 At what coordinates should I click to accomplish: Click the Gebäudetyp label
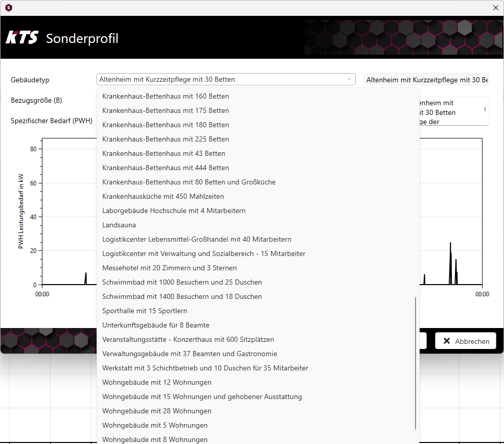[x=30, y=80]
